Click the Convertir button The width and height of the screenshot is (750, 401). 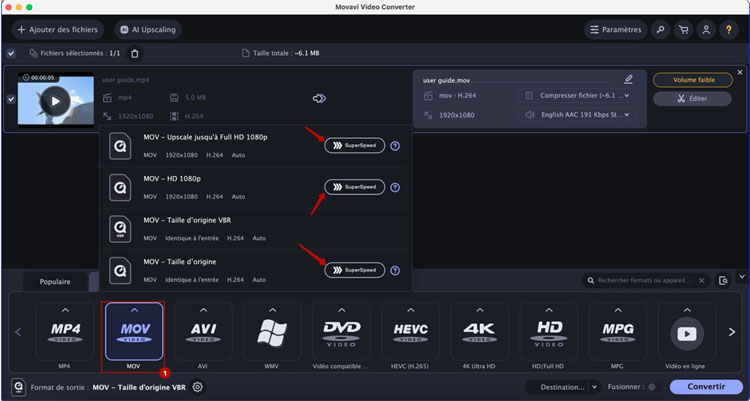(x=706, y=387)
